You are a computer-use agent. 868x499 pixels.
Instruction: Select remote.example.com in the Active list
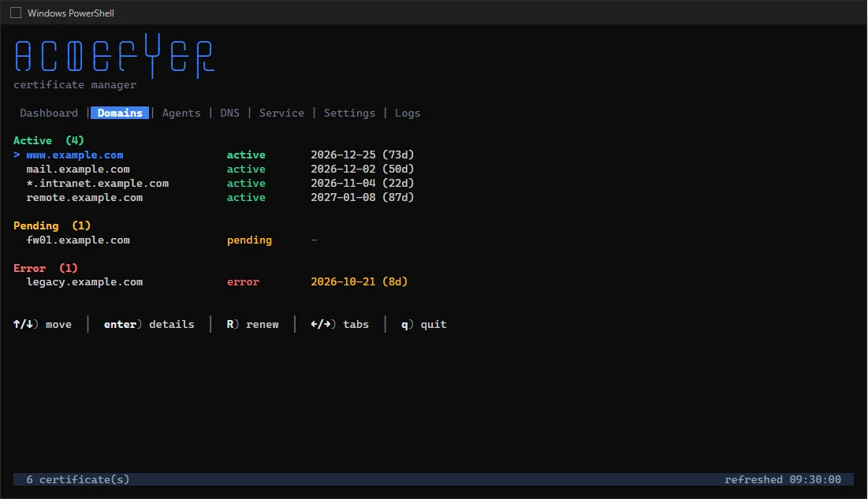click(x=84, y=197)
